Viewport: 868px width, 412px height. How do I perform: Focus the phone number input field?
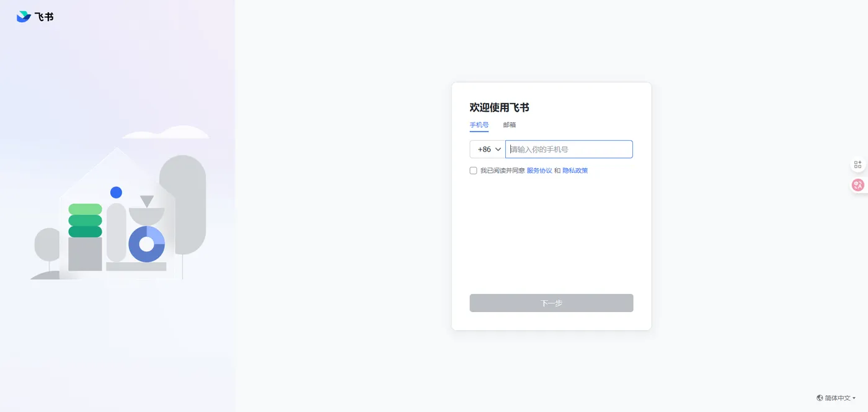(x=569, y=150)
